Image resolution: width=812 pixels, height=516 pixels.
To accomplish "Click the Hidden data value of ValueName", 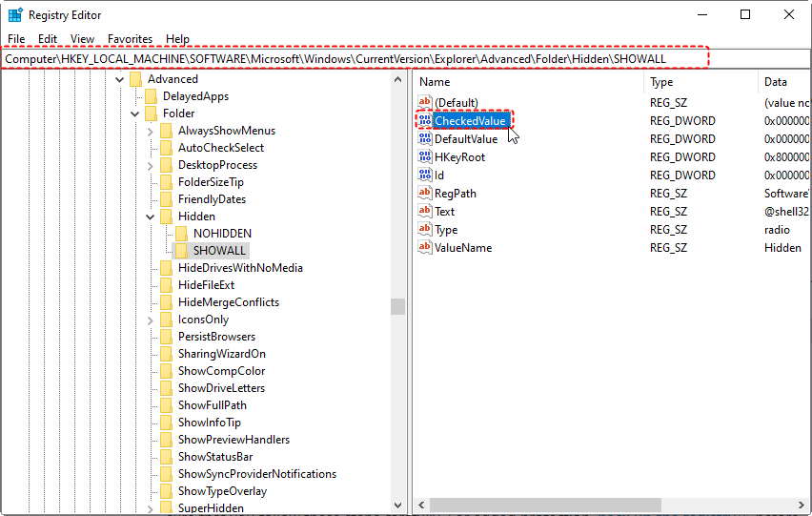I will tap(782, 248).
